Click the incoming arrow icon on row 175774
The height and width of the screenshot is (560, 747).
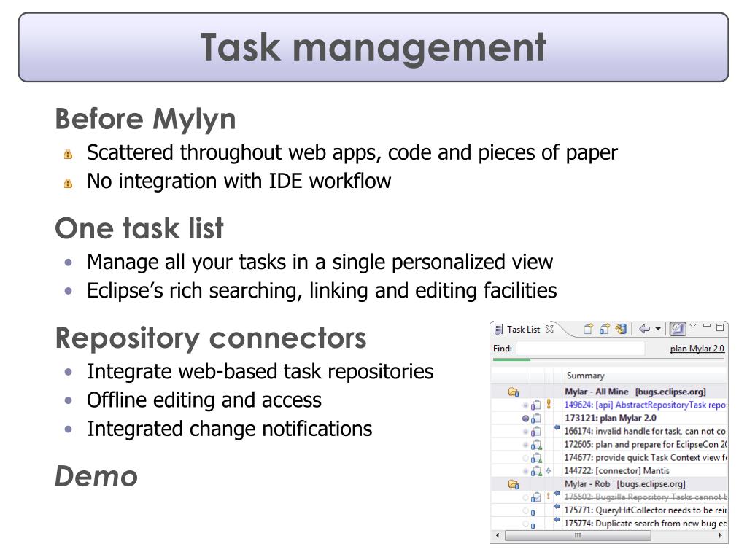(x=557, y=521)
